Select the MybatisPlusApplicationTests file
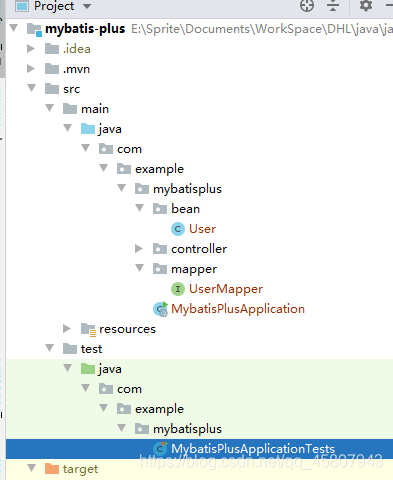 pyautogui.click(x=253, y=449)
